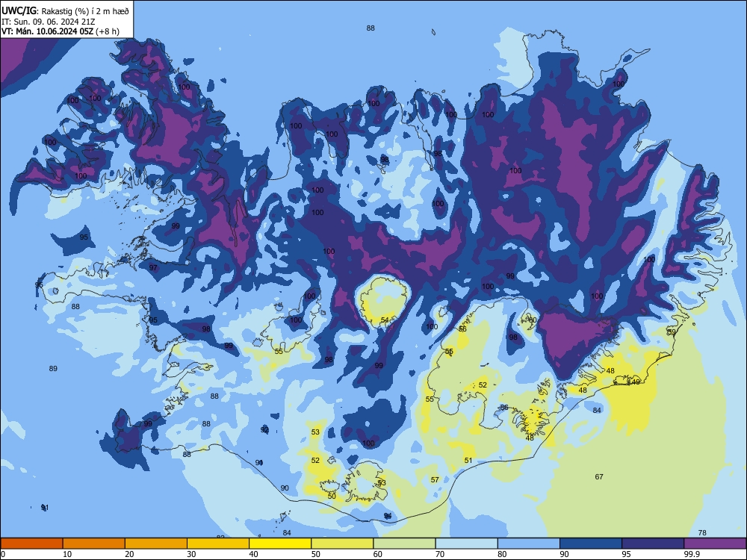Click the humidity value '50' on the map
The image size is (747, 560).
pyautogui.click(x=332, y=497)
